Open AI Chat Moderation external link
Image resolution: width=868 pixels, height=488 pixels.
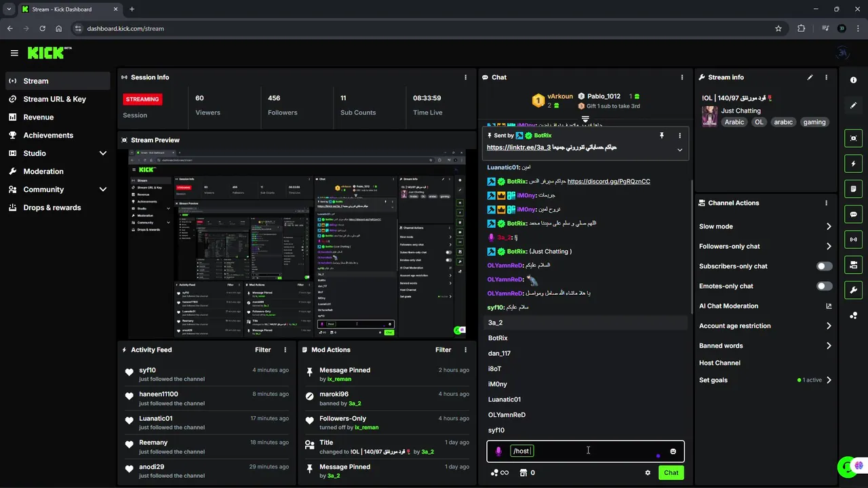point(829,306)
